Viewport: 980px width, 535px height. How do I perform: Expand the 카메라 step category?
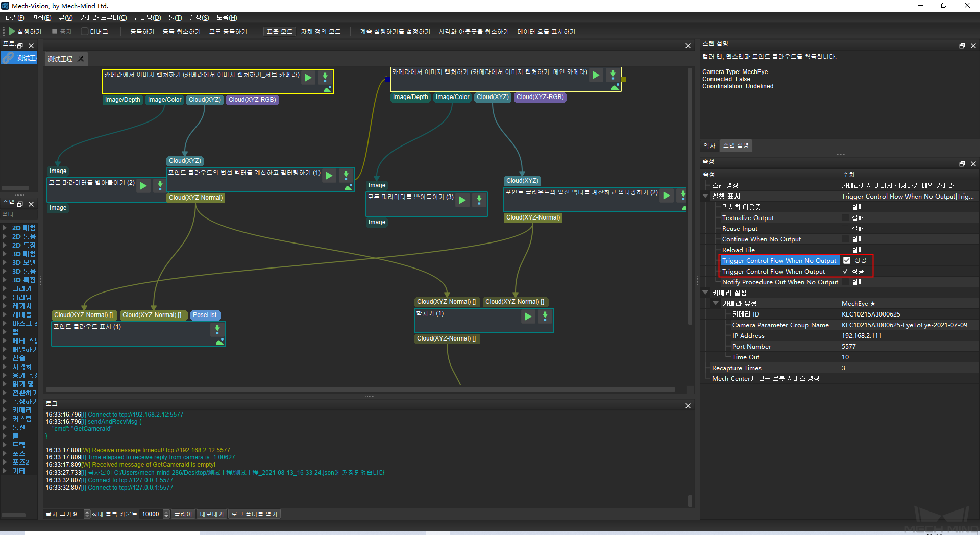click(x=5, y=410)
